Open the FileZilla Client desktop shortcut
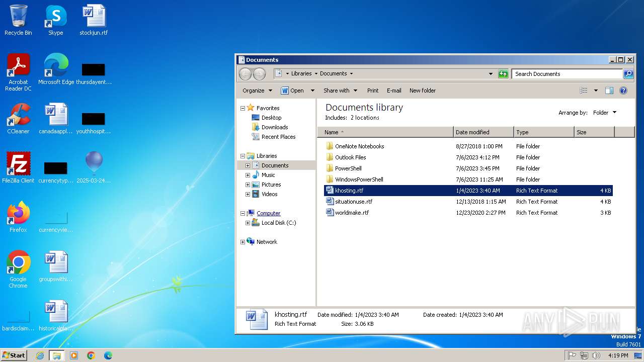This screenshot has width=644, height=362. click(18, 168)
